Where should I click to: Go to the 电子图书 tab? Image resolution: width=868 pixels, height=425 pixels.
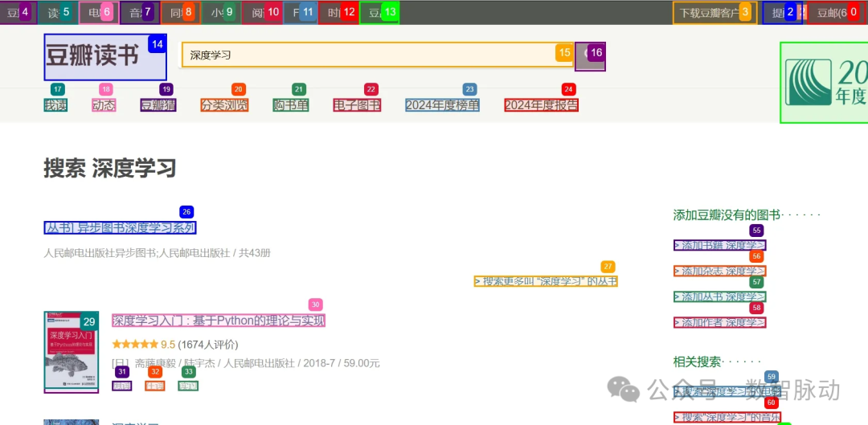pos(357,104)
